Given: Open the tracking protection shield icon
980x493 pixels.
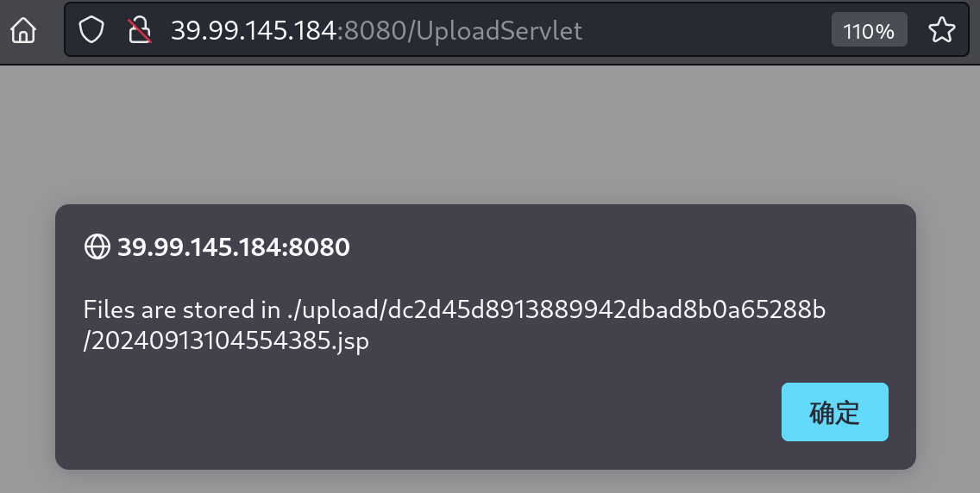Looking at the screenshot, I should coord(91,32).
